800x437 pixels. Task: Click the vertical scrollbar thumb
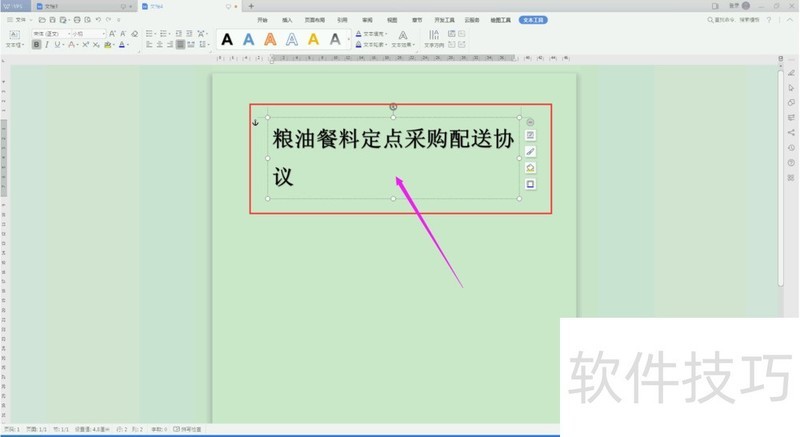click(781, 178)
